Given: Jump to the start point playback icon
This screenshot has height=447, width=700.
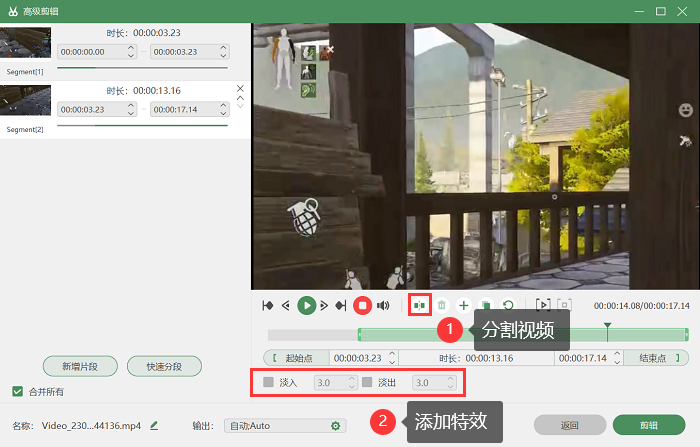Looking at the screenshot, I should click(x=267, y=305).
